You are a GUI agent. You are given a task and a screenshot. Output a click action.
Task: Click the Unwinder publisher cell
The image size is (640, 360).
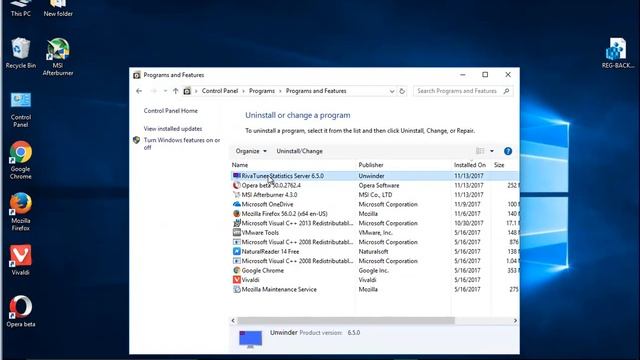[x=371, y=176]
